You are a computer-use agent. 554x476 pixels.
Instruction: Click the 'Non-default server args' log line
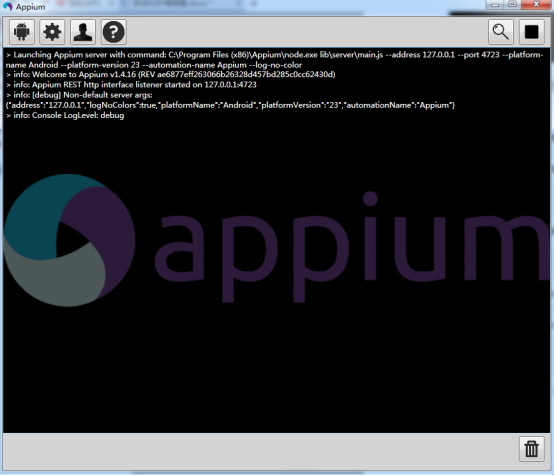(x=79, y=95)
